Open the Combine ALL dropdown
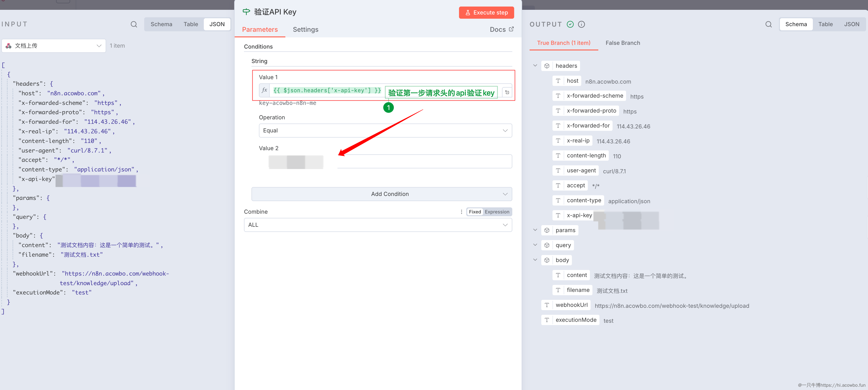The image size is (868, 390). click(x=378, y=225)
